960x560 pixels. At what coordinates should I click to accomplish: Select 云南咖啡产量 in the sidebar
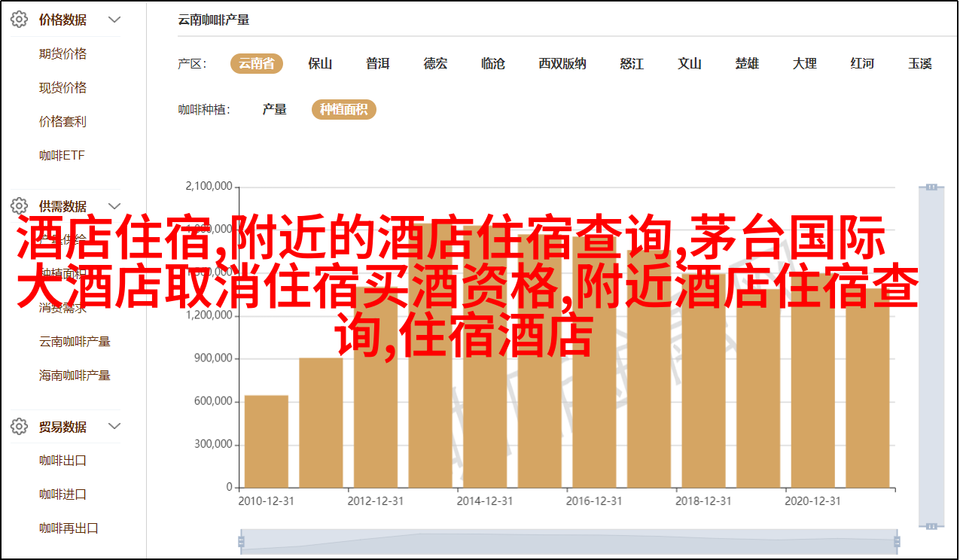[75, 342]
